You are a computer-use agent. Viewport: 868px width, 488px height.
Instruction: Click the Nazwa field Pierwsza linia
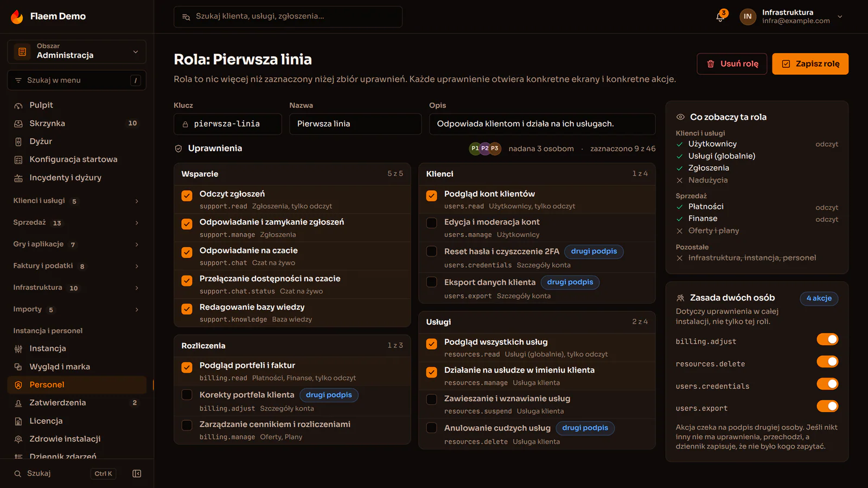355,124
